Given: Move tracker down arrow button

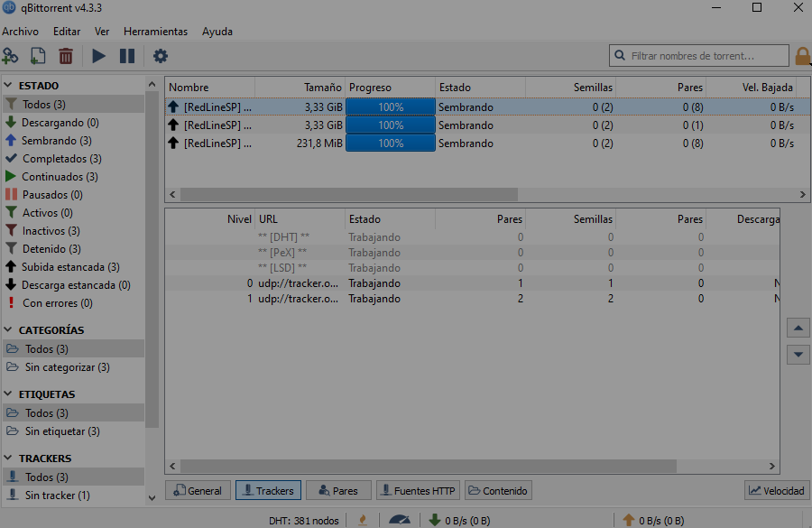Looking at the screenshot, I should click(x=798, y=355).
